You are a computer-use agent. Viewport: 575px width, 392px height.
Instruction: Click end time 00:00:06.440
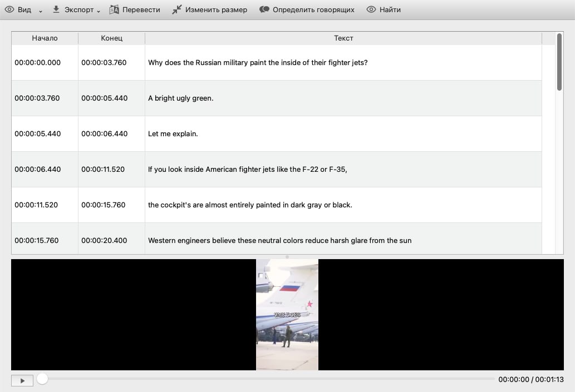pos(105,133)
